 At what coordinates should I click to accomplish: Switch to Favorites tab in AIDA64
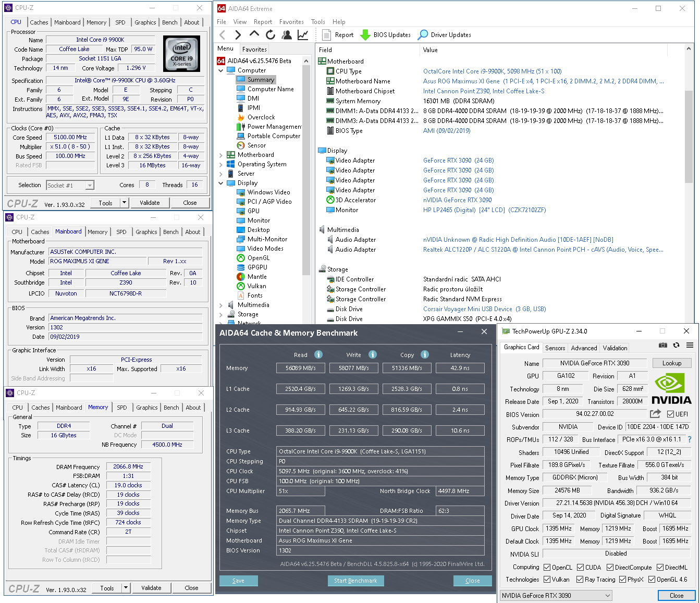coord(254,50)
